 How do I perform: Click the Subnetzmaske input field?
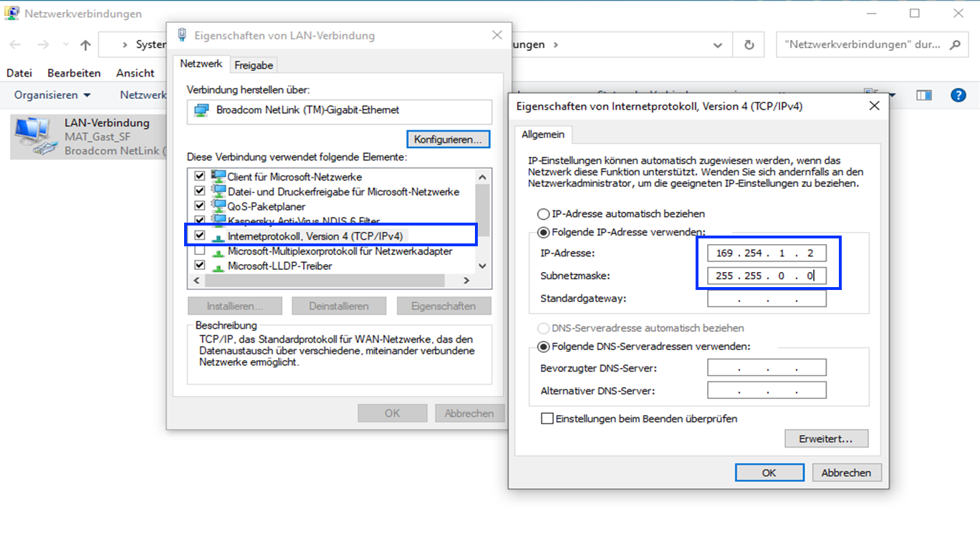tap(767, 276)
